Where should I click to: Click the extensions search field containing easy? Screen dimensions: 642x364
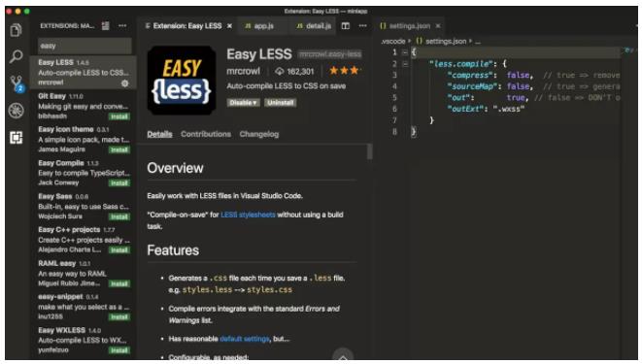(x=84, y=46)
